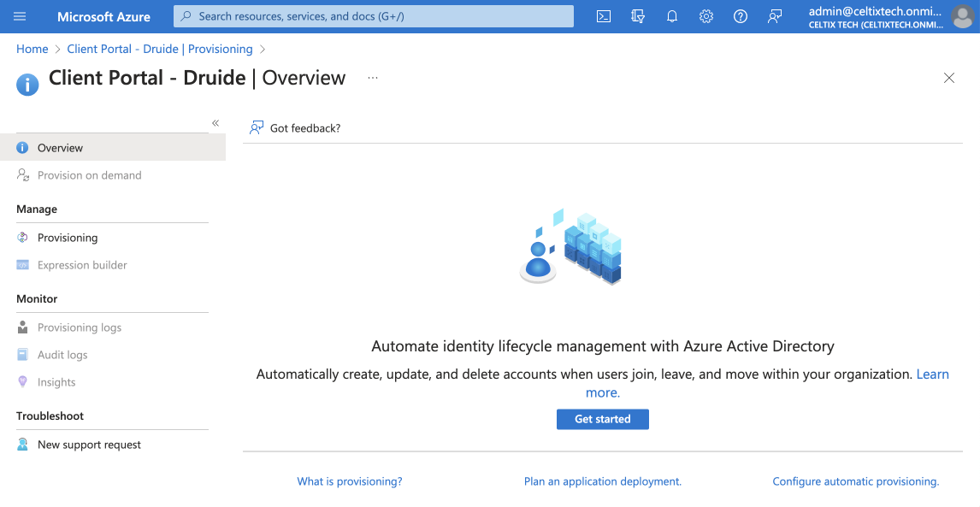Click the Provision on demand icon
Screen dimensions: 980x507
pyautogui.click(x=22, y=175)
